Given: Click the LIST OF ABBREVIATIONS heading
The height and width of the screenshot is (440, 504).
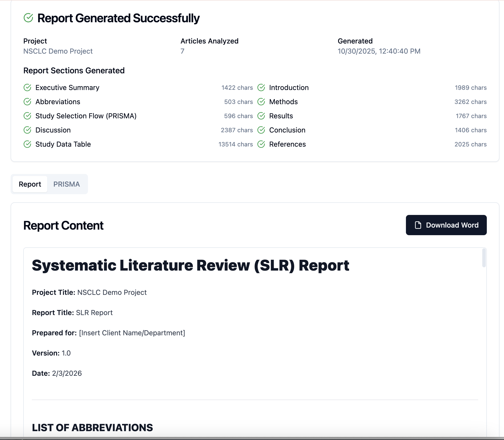Looking at the screenshot, I should [92, 428].
